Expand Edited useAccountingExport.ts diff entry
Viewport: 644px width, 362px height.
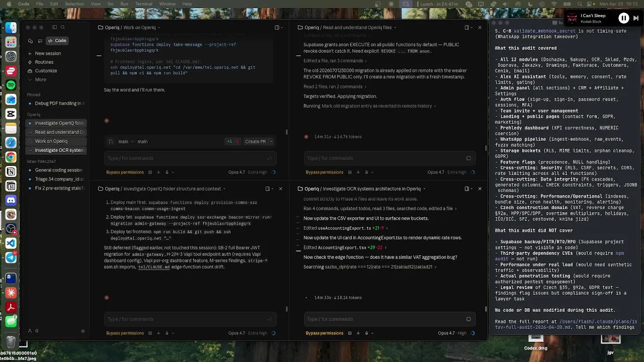(x=346, y=228)
